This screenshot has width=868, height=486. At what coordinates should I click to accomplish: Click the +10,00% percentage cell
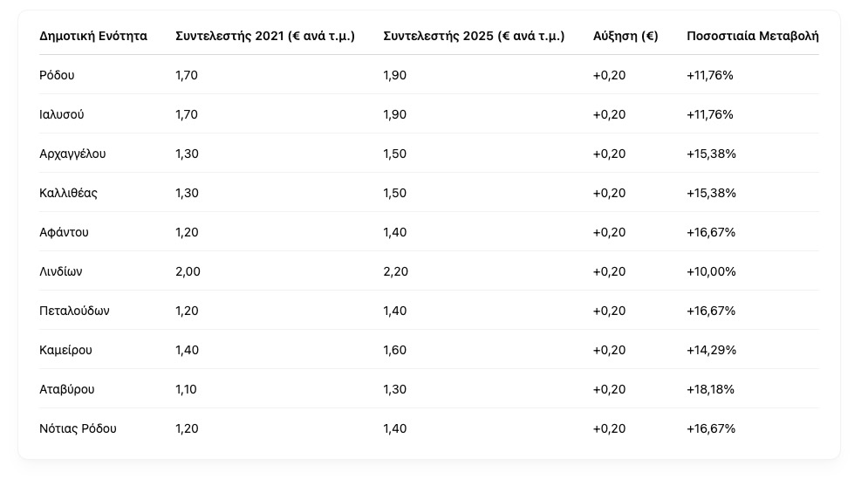[x=711, y=271]
